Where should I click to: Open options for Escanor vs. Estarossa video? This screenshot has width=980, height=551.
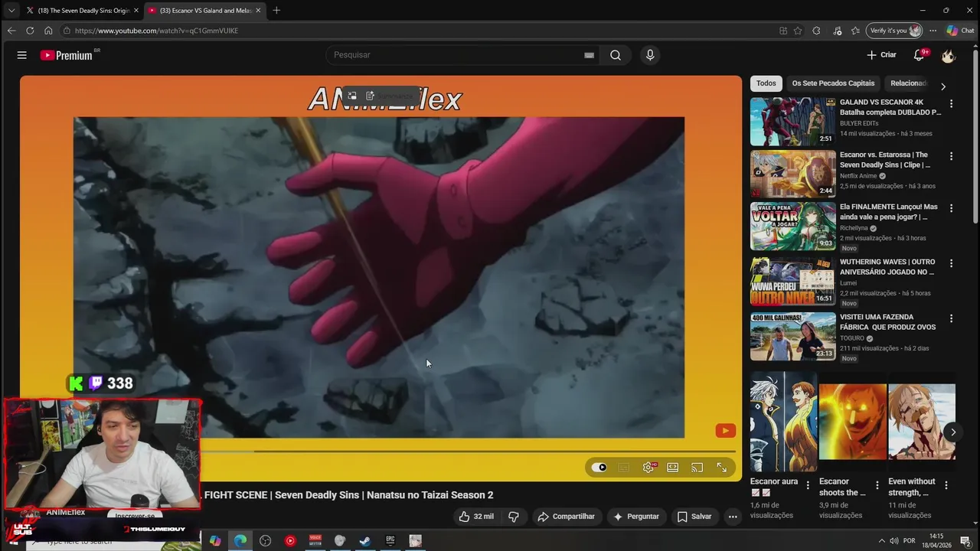tap(951, 156)
